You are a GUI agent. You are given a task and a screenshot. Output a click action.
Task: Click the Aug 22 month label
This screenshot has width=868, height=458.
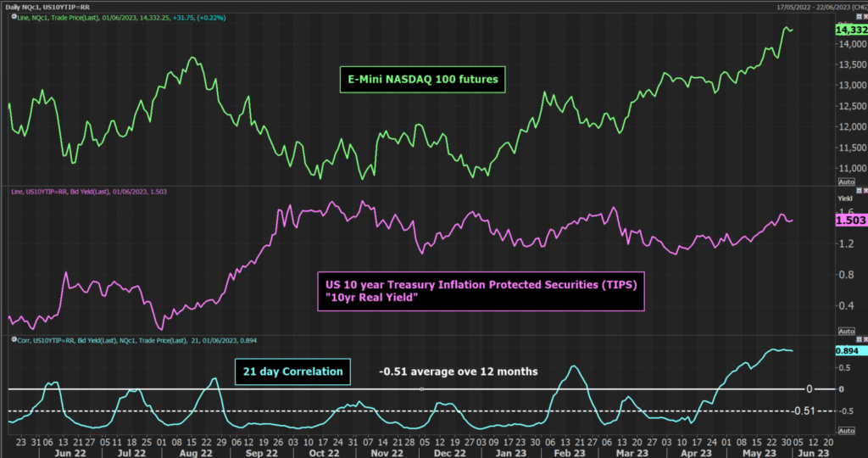(196, 453)
